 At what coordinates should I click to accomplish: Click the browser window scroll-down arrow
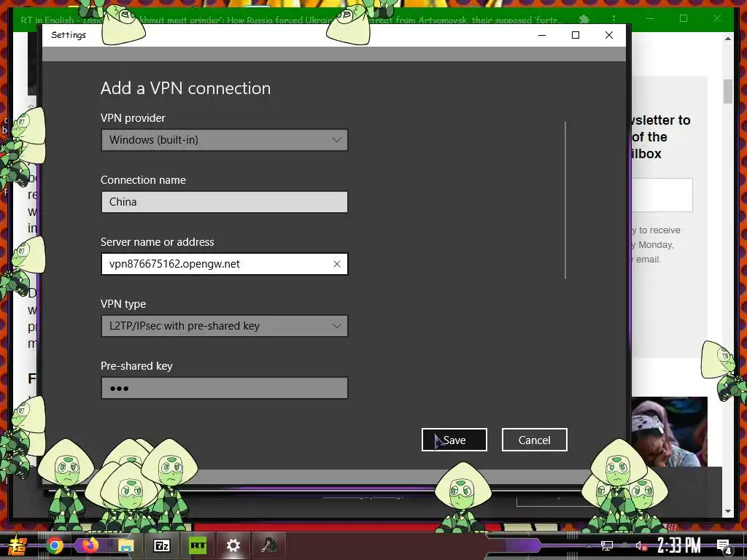coord(727,511)
